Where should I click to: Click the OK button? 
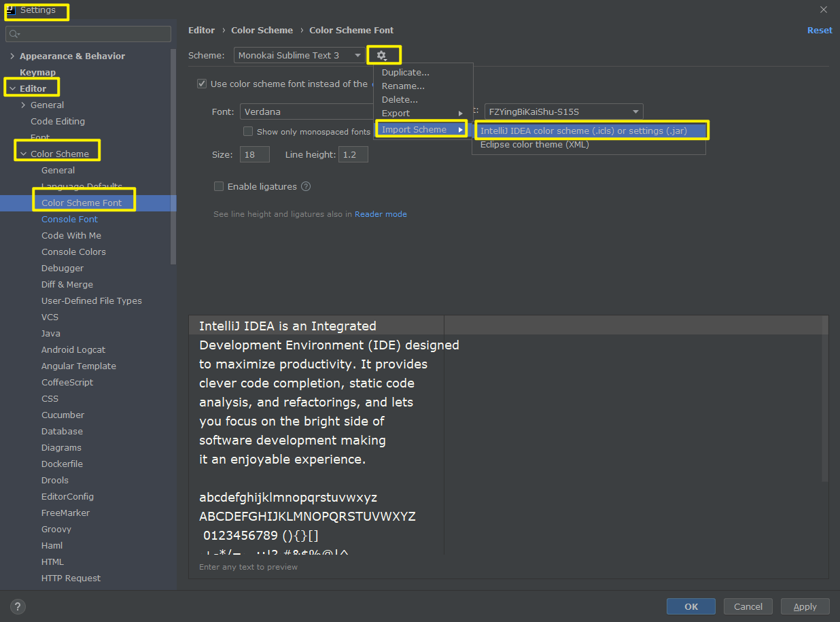pos(691,606)
